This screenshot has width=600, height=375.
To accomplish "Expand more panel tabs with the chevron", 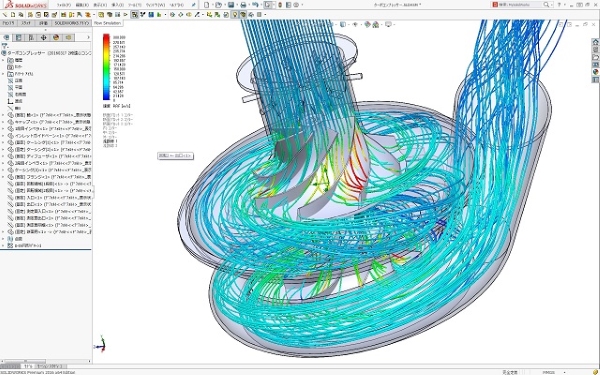I will (88, 38).
